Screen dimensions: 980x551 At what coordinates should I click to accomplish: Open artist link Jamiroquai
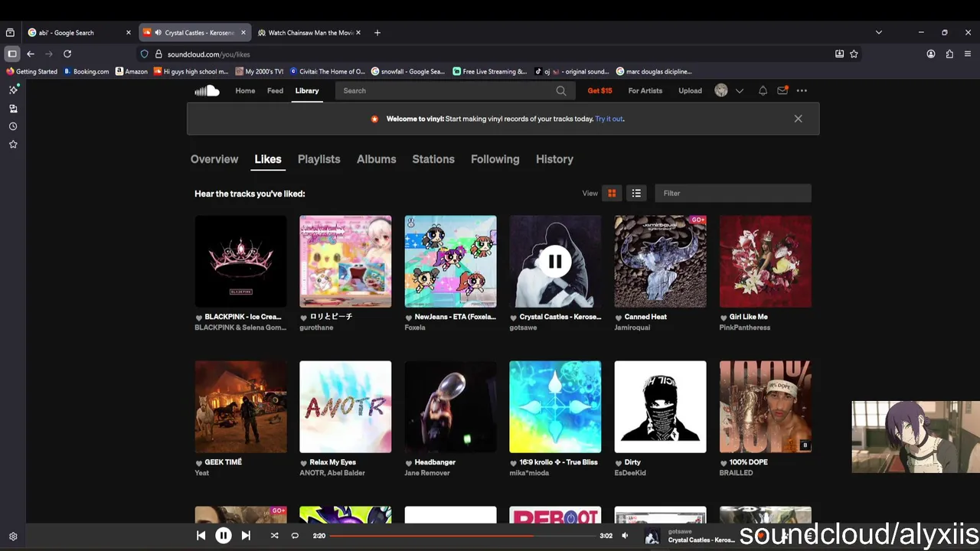pos(632,328)
